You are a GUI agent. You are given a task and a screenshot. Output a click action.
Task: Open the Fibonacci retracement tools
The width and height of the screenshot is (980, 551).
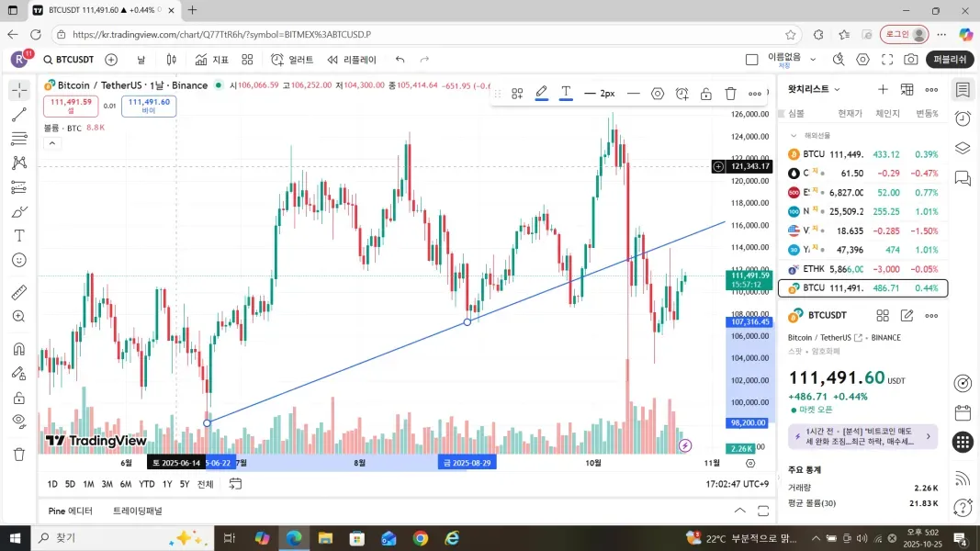pos(18,139)
